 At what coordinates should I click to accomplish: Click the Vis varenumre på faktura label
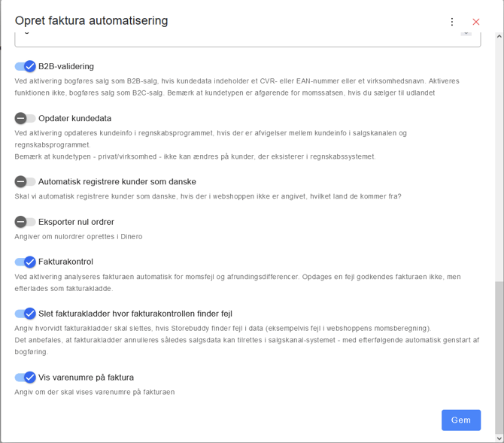pyautogui.click(x=87, y=377)
